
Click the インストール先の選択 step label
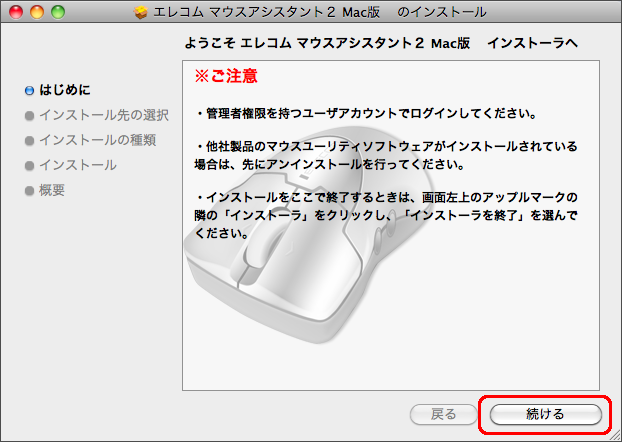coord(104,115)
